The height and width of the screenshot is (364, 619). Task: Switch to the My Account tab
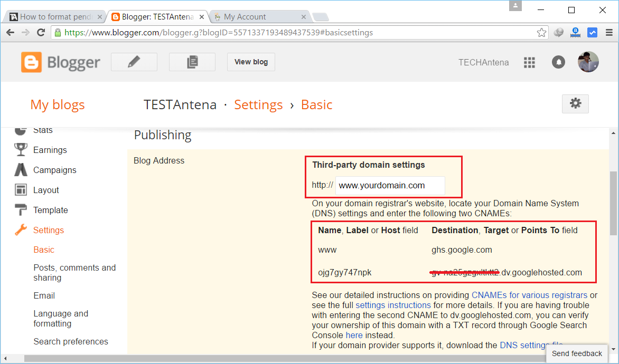pyautogui.click(x=260, y=16)
